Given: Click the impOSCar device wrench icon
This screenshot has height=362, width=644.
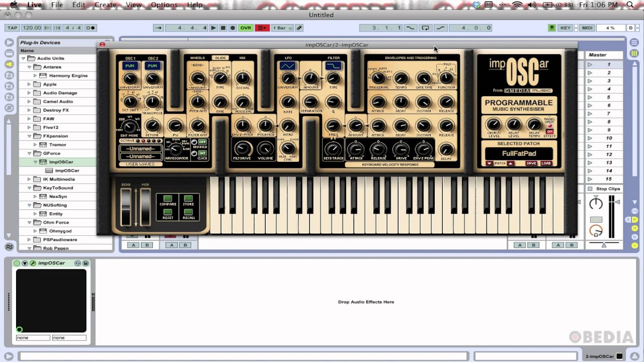Looking at the screenshot, I should [x=33, y=263].
